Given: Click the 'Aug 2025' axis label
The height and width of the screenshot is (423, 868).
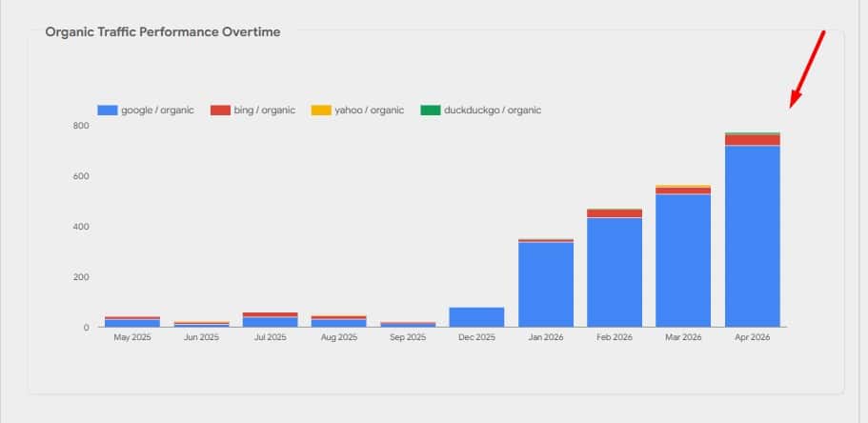Looking at the screenshot, I should pos(339,337).
